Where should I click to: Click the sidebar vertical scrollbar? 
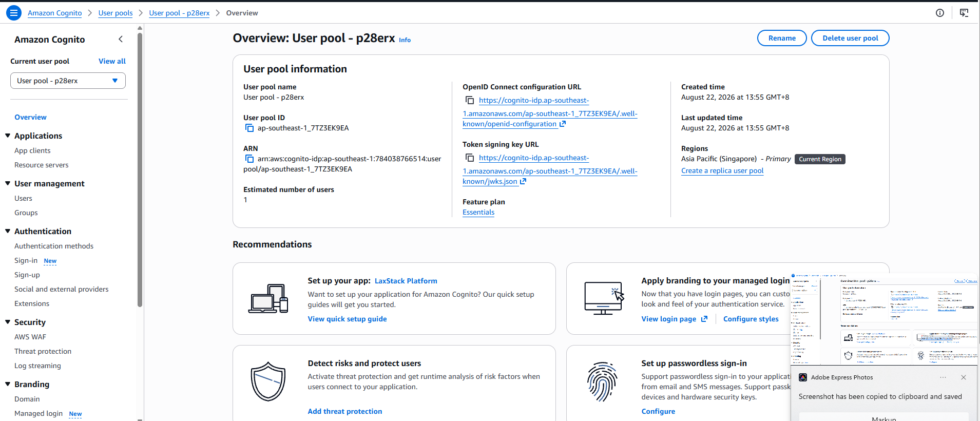140,169
